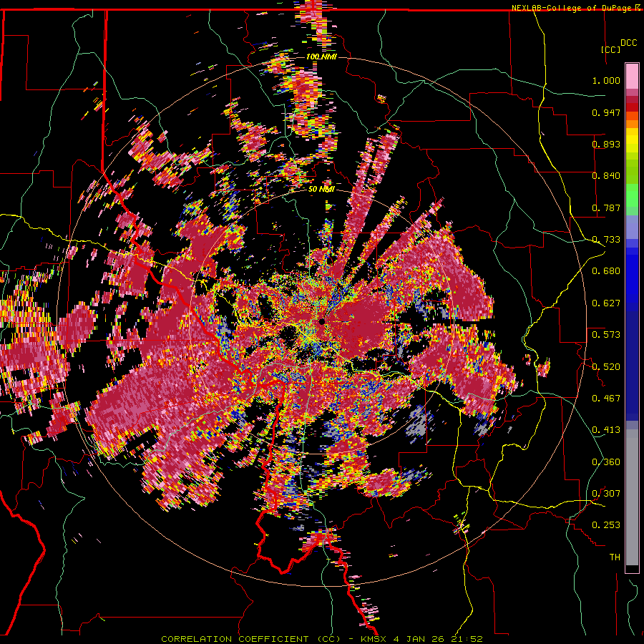The width and height of the screenshot is (644, 644).
Task: Click the black radar site dot at center
Action: [x=321, y=321]
